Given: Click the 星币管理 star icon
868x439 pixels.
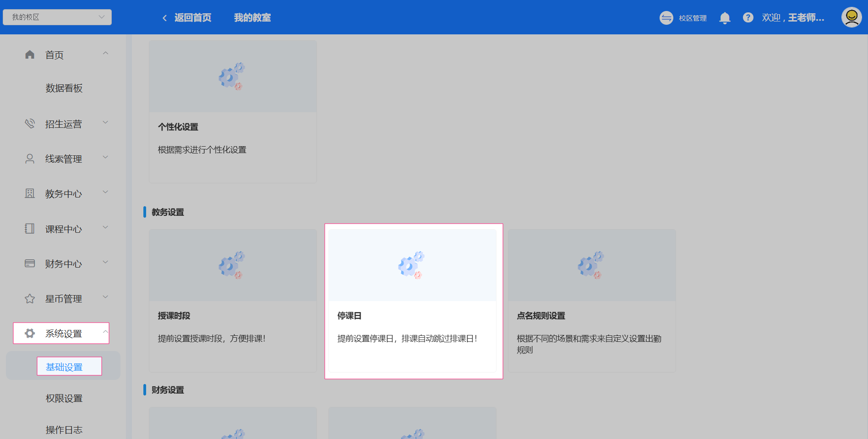Looking at the screenshot, I should [x=30, y=299].
